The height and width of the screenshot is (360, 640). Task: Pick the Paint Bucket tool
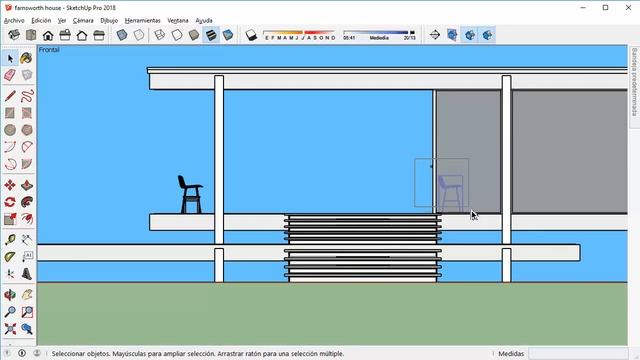27,58
